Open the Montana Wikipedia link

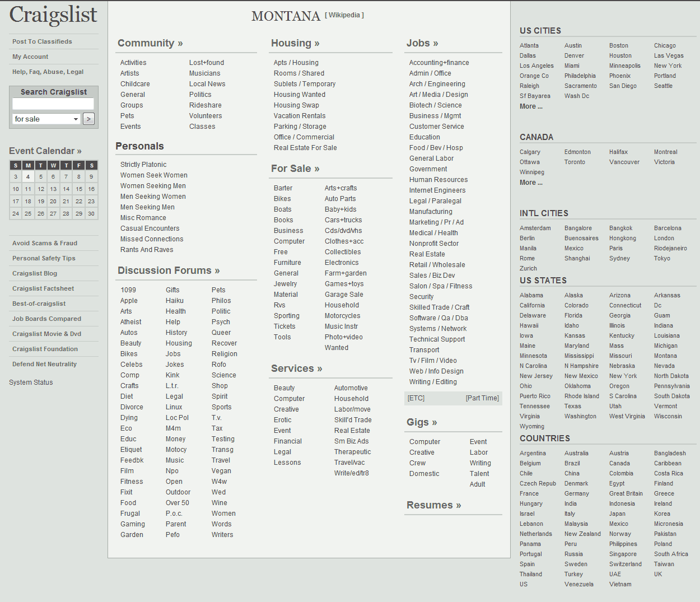coord(344,15)
